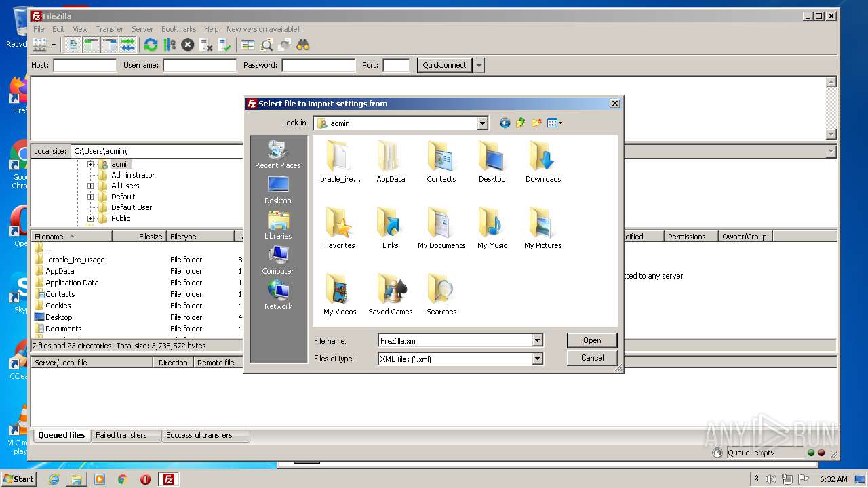868x488 pixels.
Task: Toggle synchronized browsing icon
Action: [285, 45]
